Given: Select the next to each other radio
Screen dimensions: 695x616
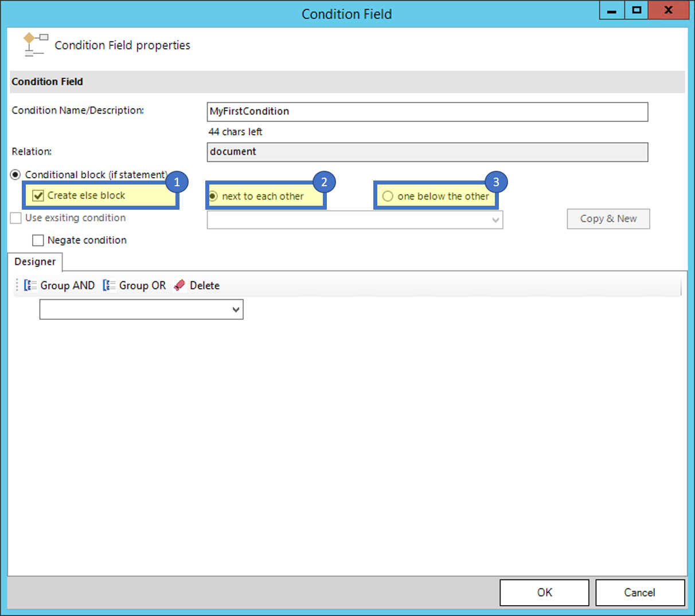Looking at the screenshot, I should pyautogui.click(x=213, y=196).
